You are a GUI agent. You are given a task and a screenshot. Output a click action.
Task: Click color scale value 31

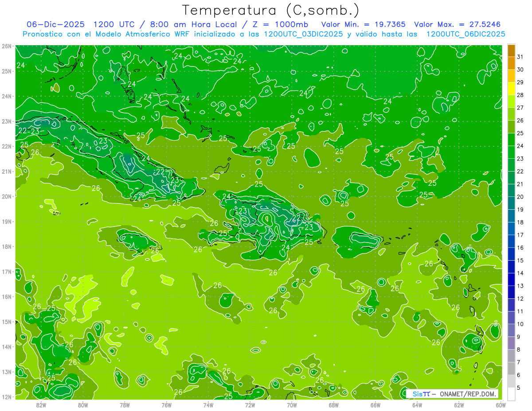pos(520,57)
